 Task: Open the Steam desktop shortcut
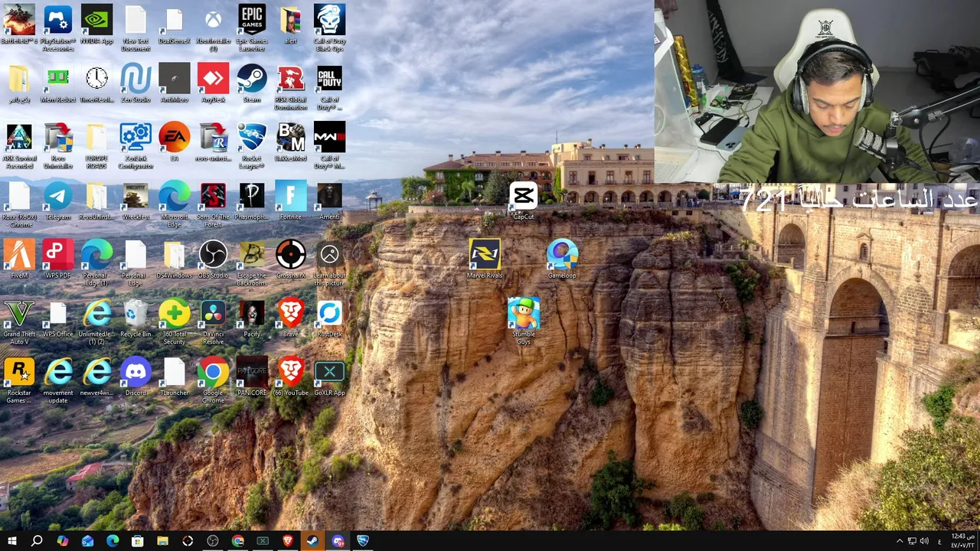[x=252, y=84]
